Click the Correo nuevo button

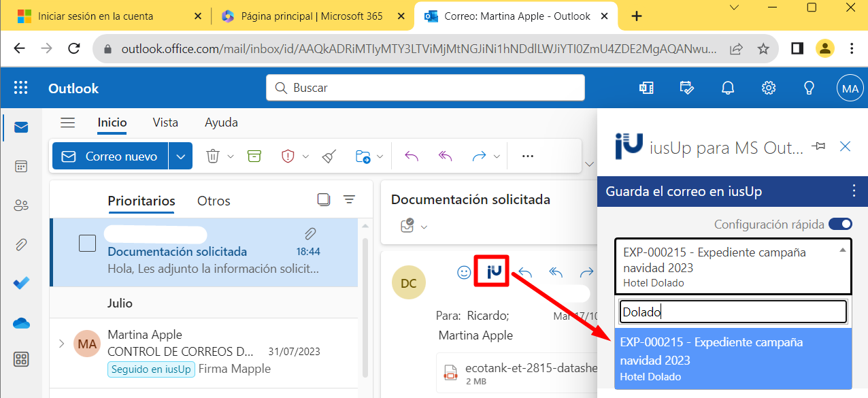click(x=110, y=156)
